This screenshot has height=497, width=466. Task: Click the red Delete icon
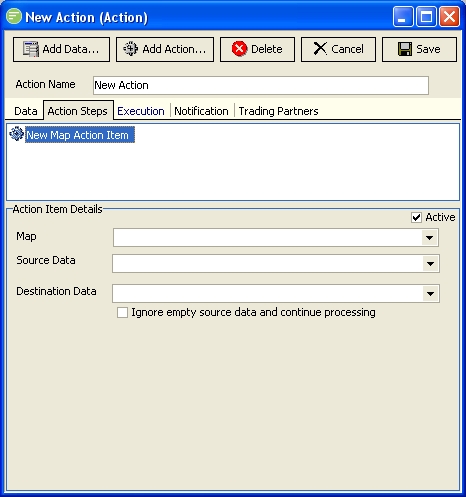[239, 49]
